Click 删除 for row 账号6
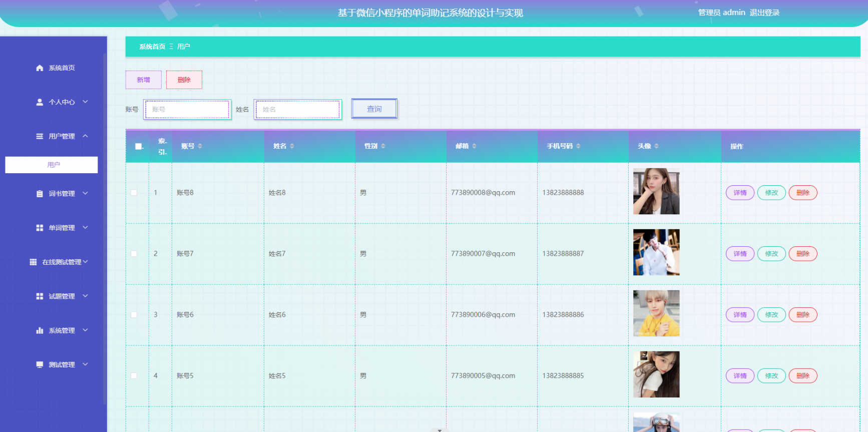 pos(803,315)
